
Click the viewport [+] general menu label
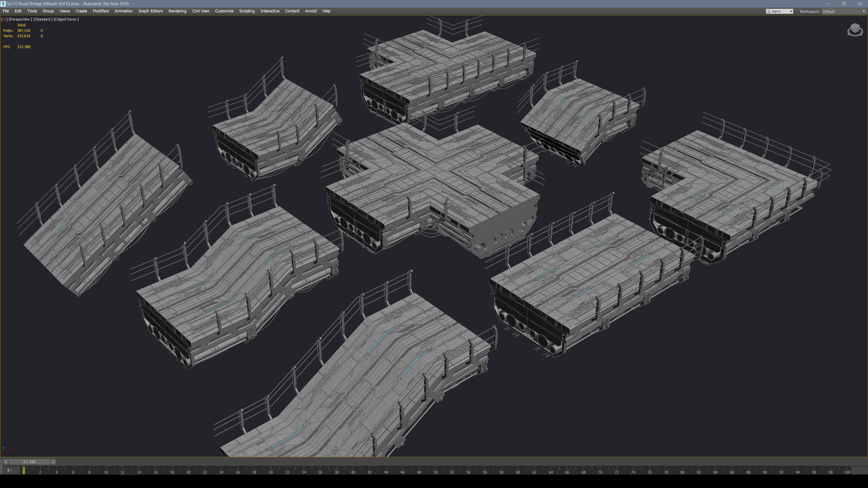(4, 19)
